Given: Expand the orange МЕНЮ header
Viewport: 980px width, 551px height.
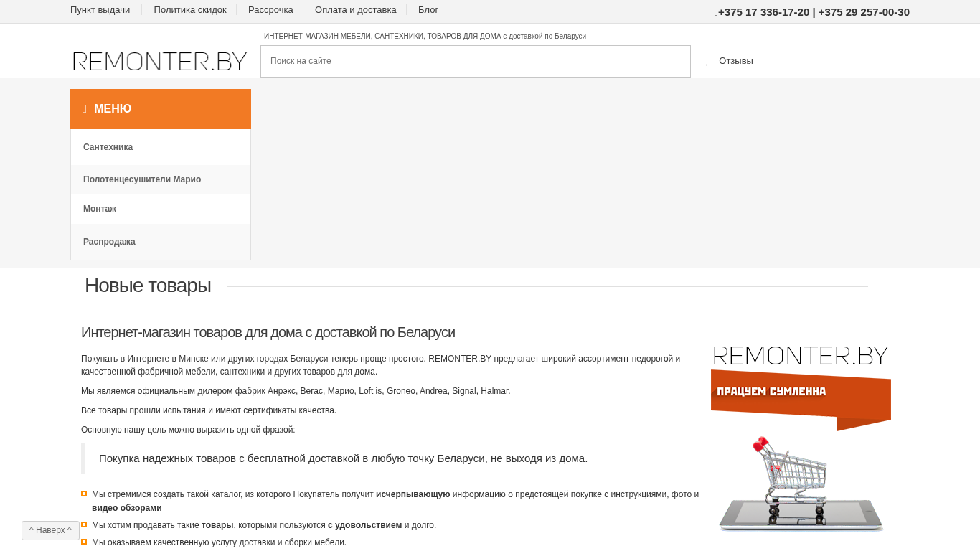Looking at the screenshot, I should click(x=161, y=109).
